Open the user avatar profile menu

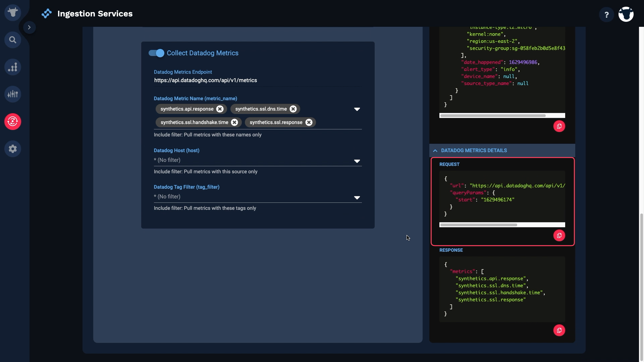coord(626,14)
